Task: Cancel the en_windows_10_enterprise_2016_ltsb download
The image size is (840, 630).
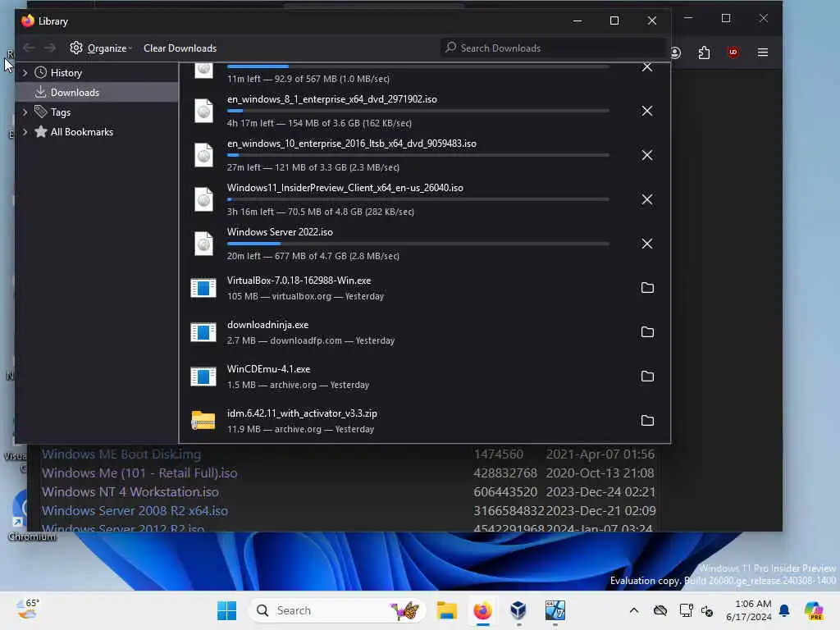Action: pyautogui.click(x=647, y=155)
